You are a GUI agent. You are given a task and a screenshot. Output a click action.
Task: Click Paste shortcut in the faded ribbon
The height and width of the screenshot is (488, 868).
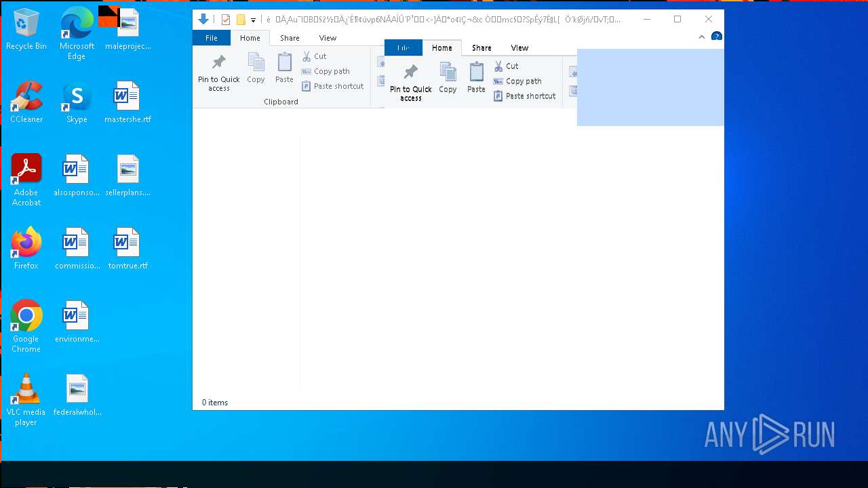tap(332, 86)
